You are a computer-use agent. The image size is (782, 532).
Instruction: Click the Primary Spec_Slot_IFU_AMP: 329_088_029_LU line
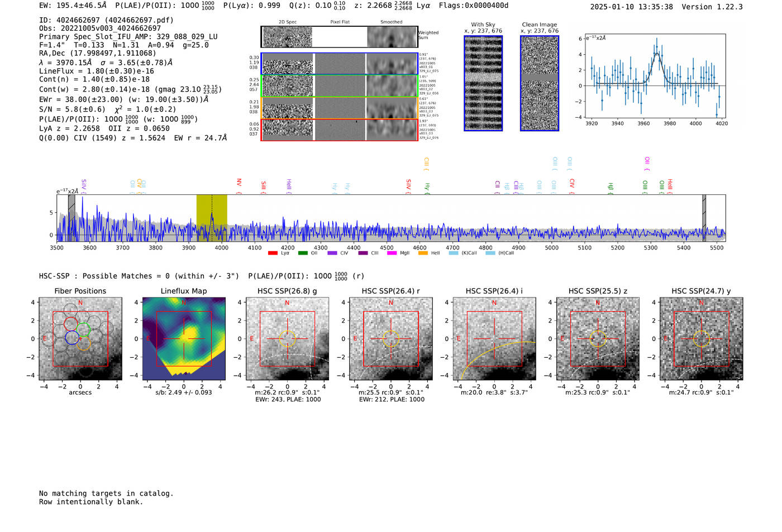click(x=128, y=36)
